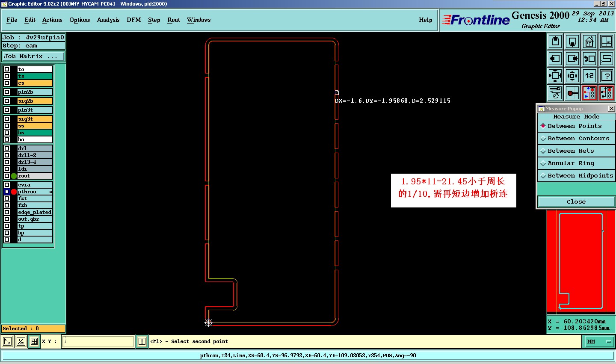Click the box-with-up-arrow view icon
The image size is (616, 364).
pos(555,41)
